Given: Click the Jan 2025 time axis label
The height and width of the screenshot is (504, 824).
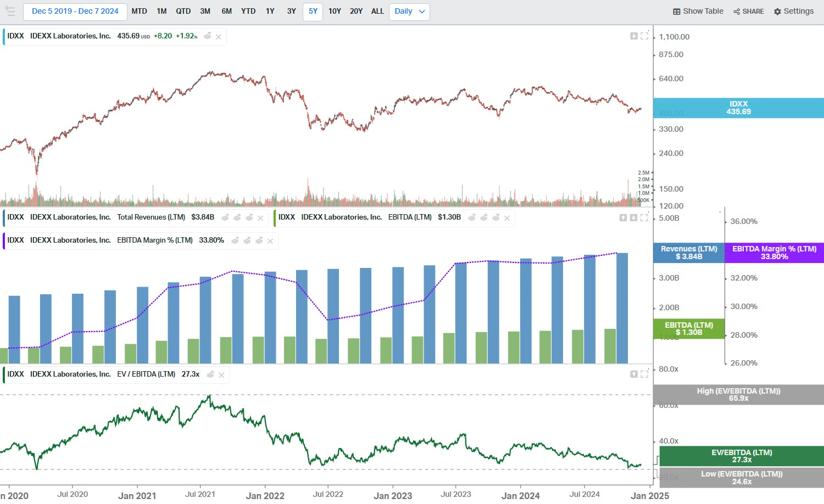Looking at the screenshot, I should (x=650, y=496).
